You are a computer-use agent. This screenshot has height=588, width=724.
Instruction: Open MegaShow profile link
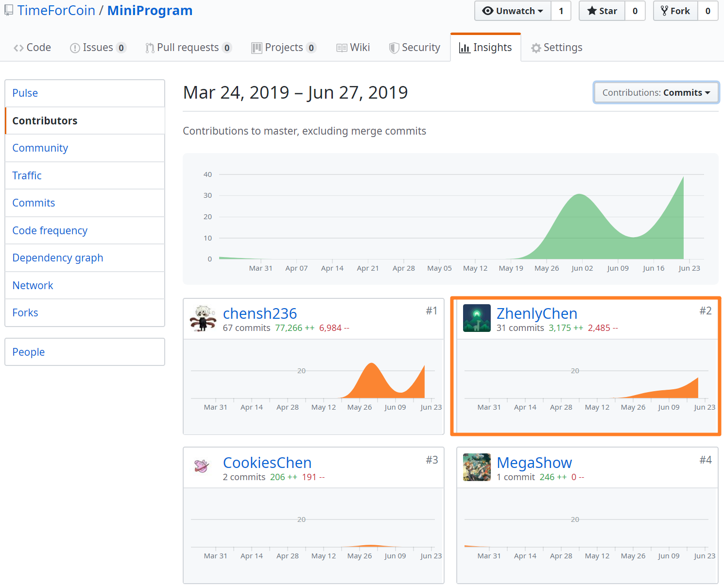pos(534,463)
